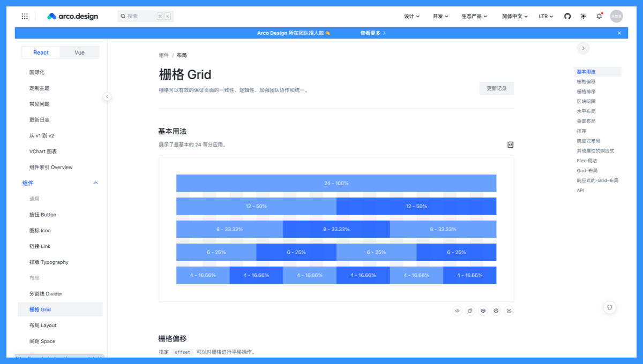Switch theme using the sun icon
Screen dimensions: 643x364
click(x=583, y=16)
